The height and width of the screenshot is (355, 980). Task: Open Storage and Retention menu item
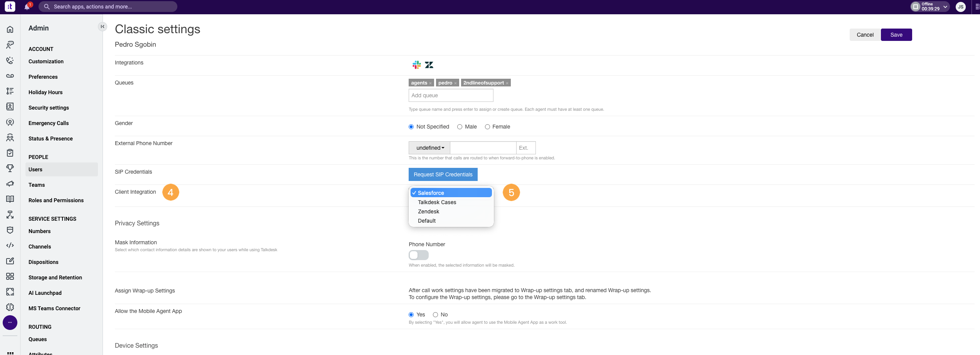pyautogui.click(x=55, y=277)
